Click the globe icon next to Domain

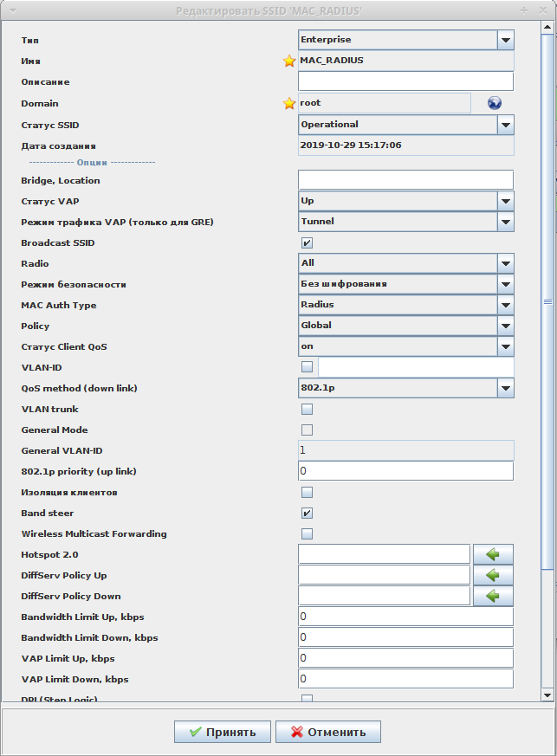[x=495, y=103]
